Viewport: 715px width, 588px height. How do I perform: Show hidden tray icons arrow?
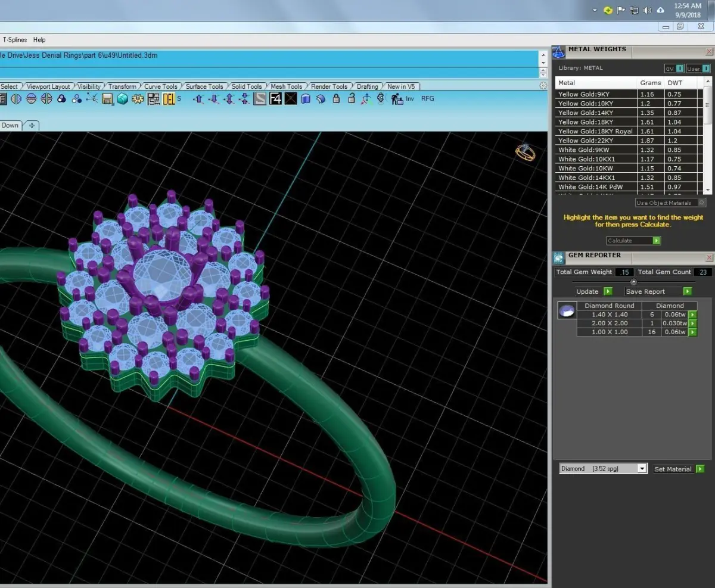(595, 10)
